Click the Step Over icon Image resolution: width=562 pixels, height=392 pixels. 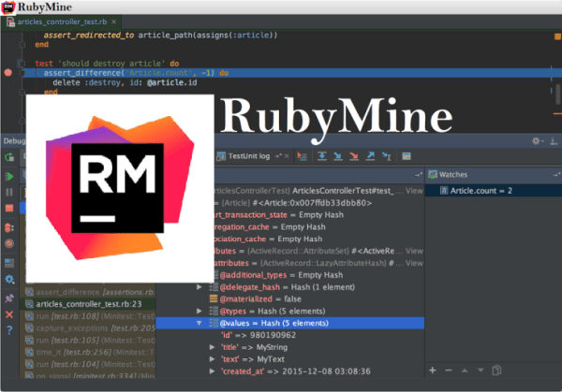[x=322, y=156]
